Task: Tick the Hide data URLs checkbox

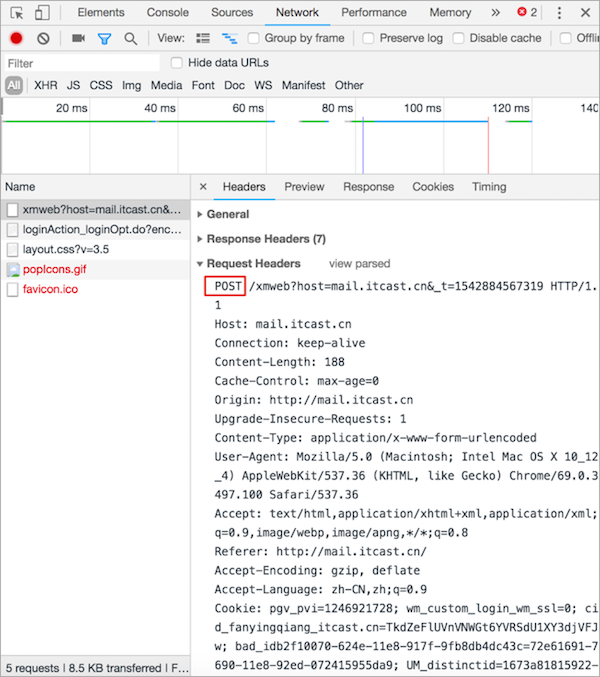Action: point(176,63)
